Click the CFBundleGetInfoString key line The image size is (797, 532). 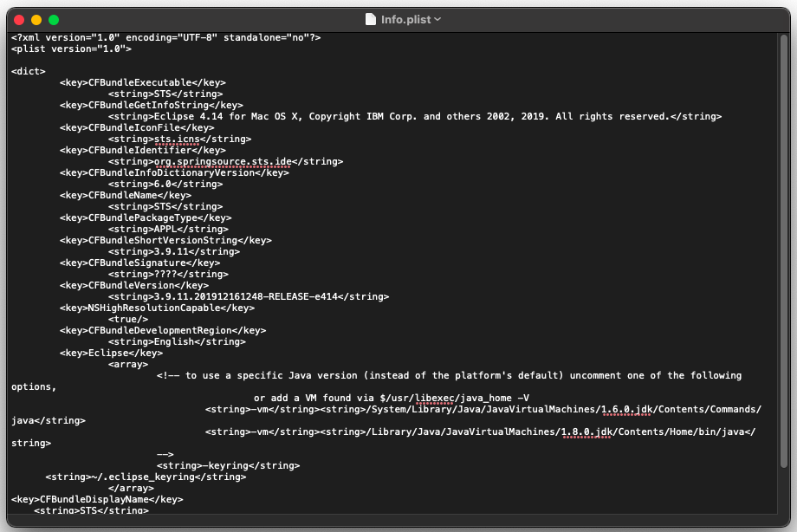point(152,105)
